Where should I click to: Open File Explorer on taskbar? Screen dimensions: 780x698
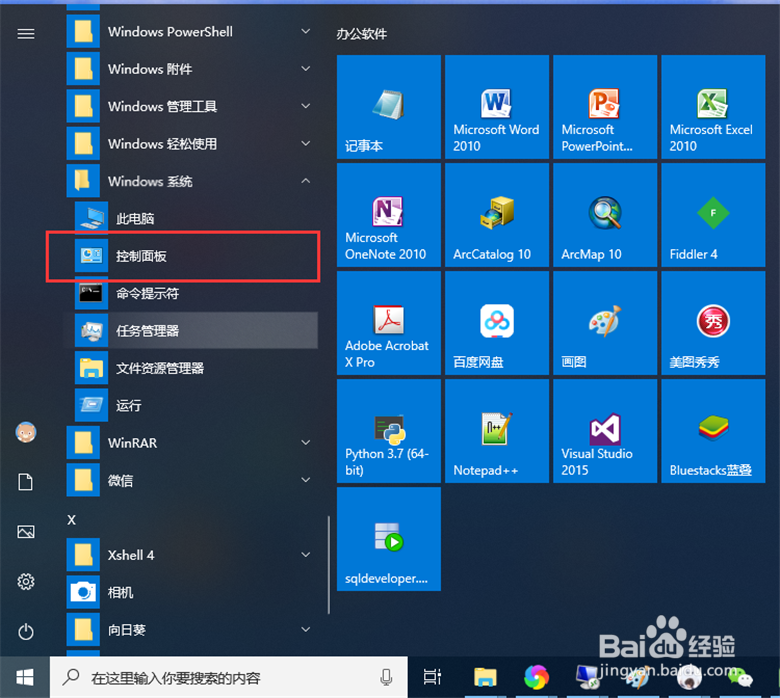(485, 677)
